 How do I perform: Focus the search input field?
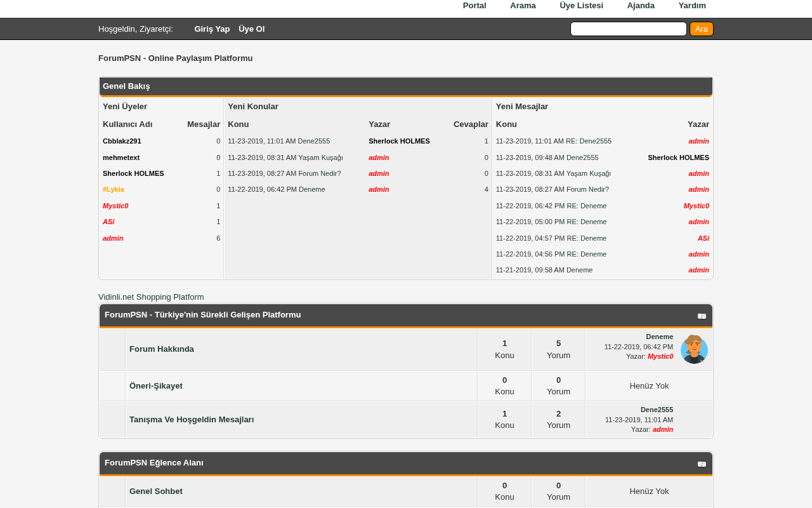click(629, 29)
